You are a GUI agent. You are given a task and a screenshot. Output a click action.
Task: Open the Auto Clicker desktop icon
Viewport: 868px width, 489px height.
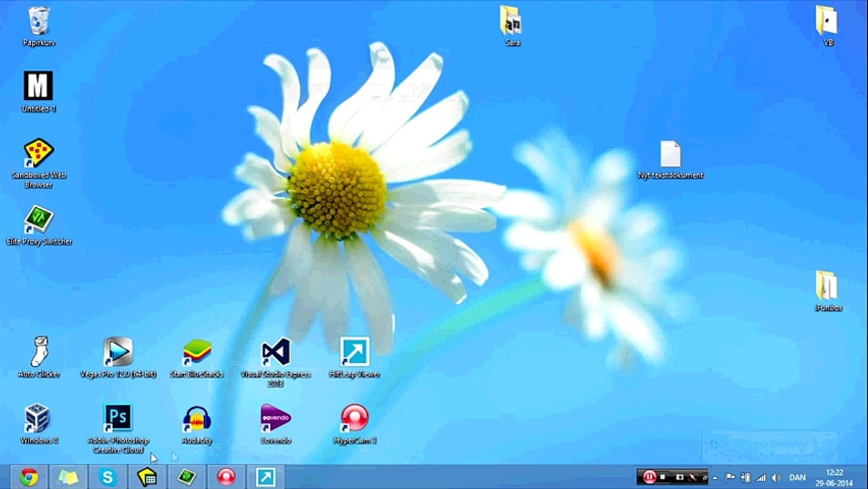[39, 358]
